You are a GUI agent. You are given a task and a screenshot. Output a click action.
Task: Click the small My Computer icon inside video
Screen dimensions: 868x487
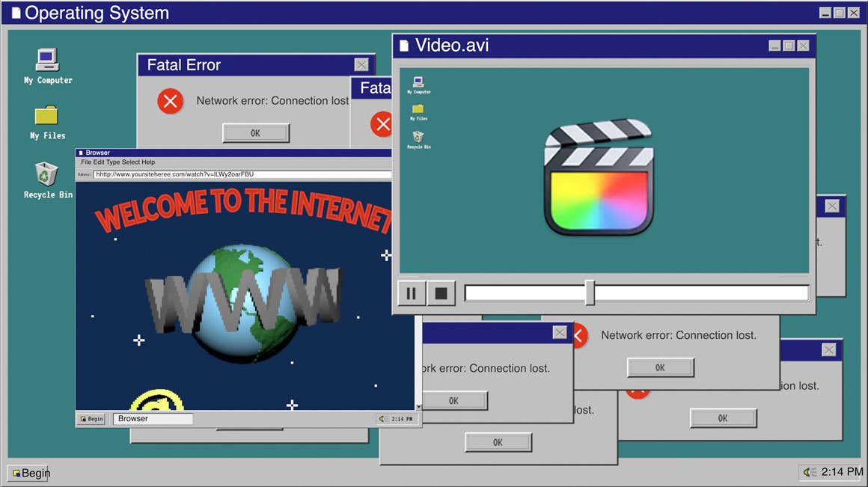(x=418, y=82)
